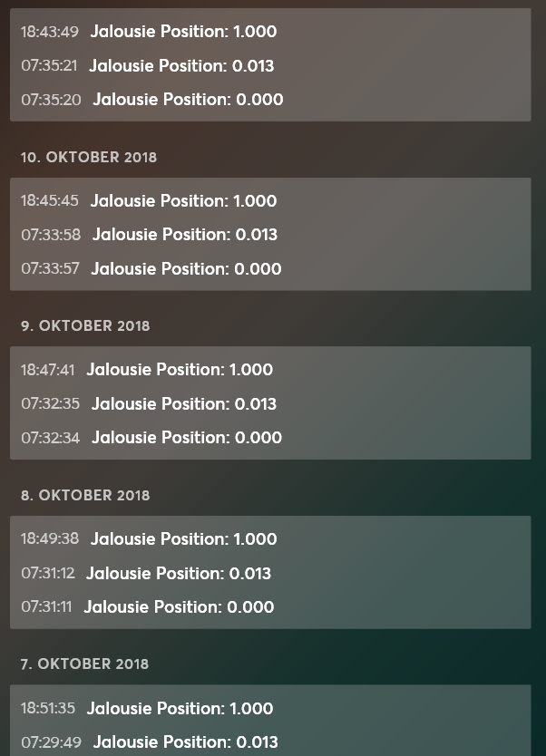Click the 9. Oktober 2018 date header
Viewport: 546px width, 756px height.
coord(85,325)
